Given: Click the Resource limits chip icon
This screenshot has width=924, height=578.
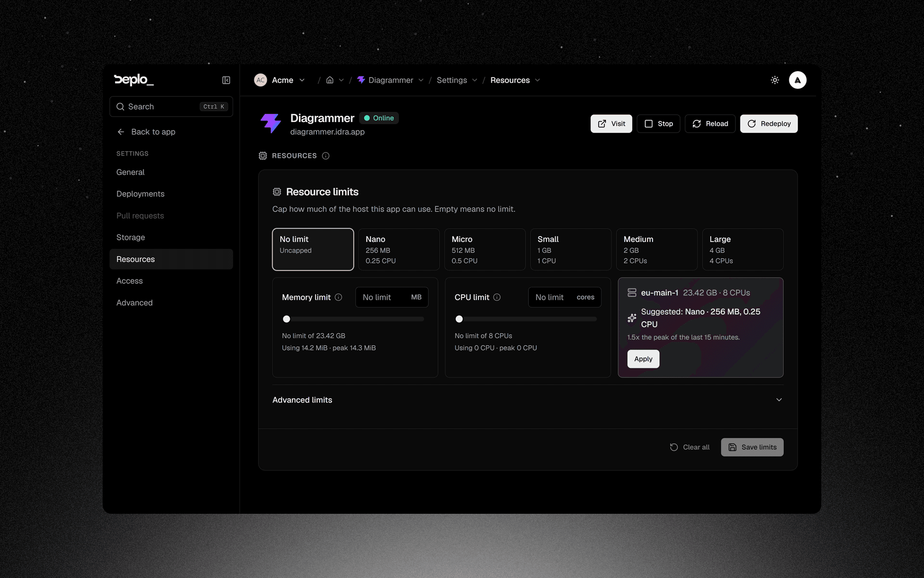Looking at the screenshot, I should pos(277,192).
